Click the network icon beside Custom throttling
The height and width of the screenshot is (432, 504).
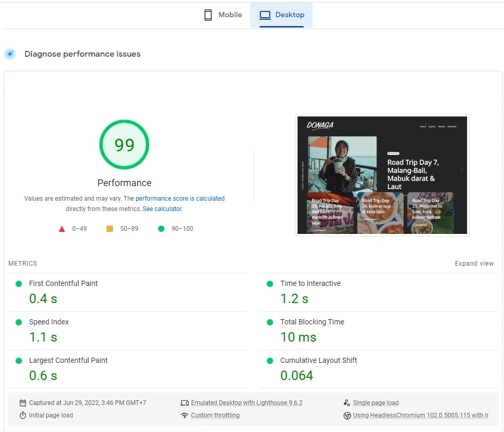(x=184, y=415)
